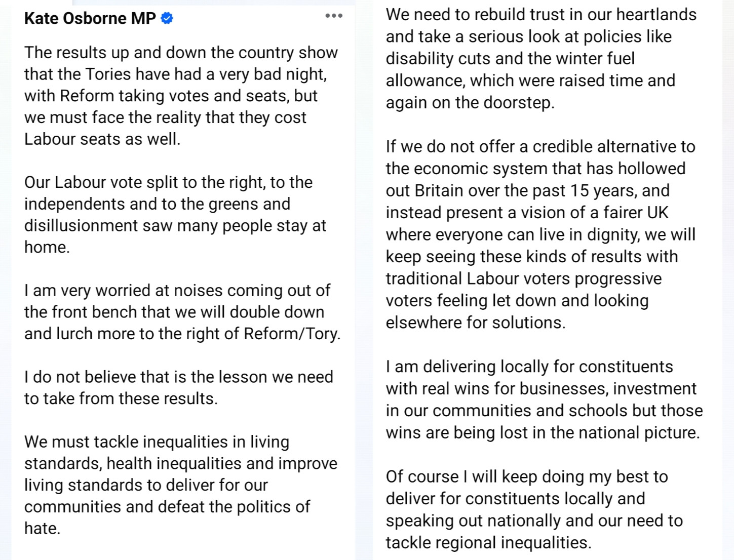Select the 'I do not believe' paragraph
Screen dimensions: 734x560
pos(179,388)
